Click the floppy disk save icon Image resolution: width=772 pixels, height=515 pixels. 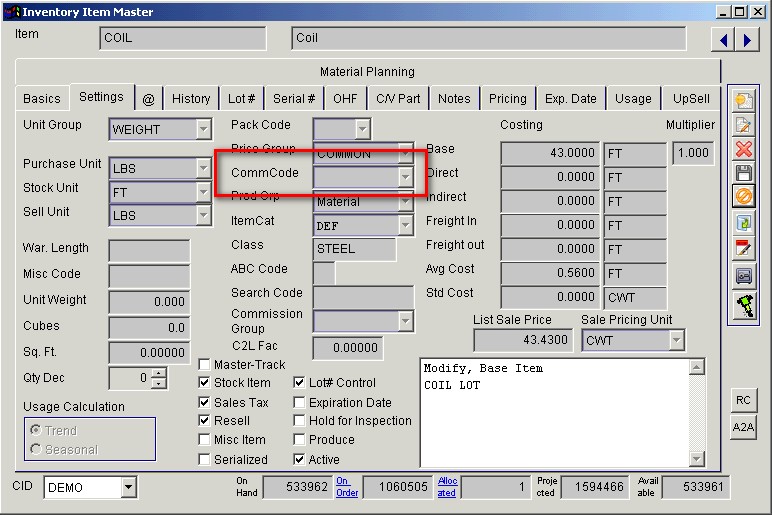point(743,174)
